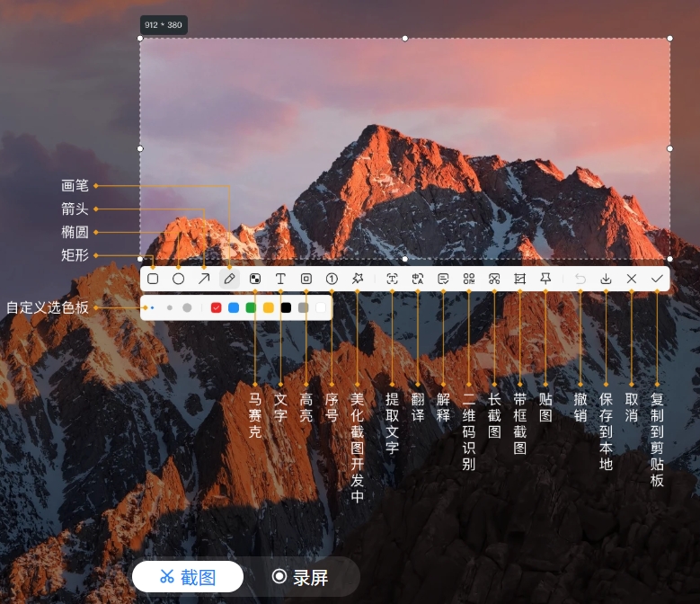Pick the black color swatch
The width and height of the screenshot is (700, 604).
tap(286, 307)
